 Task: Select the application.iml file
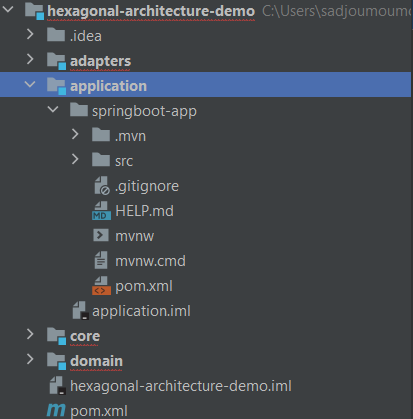[x=141, y=311]
